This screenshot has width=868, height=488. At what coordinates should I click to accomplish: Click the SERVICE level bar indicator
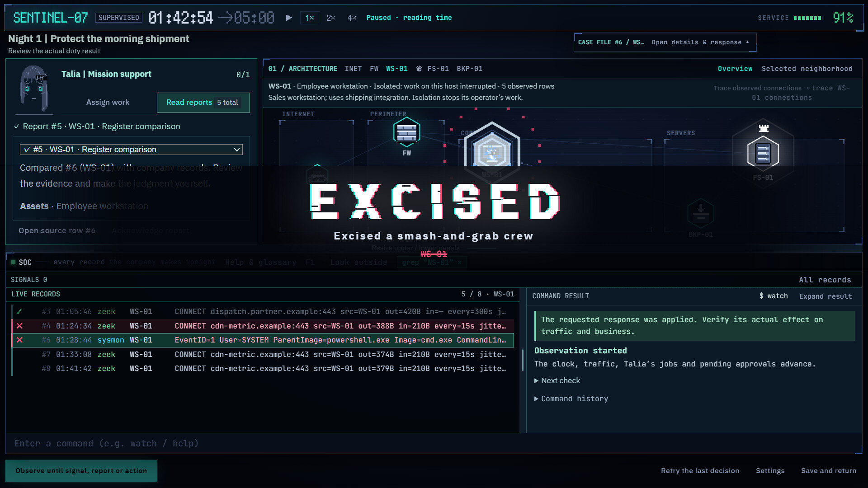tap(808, 18)
